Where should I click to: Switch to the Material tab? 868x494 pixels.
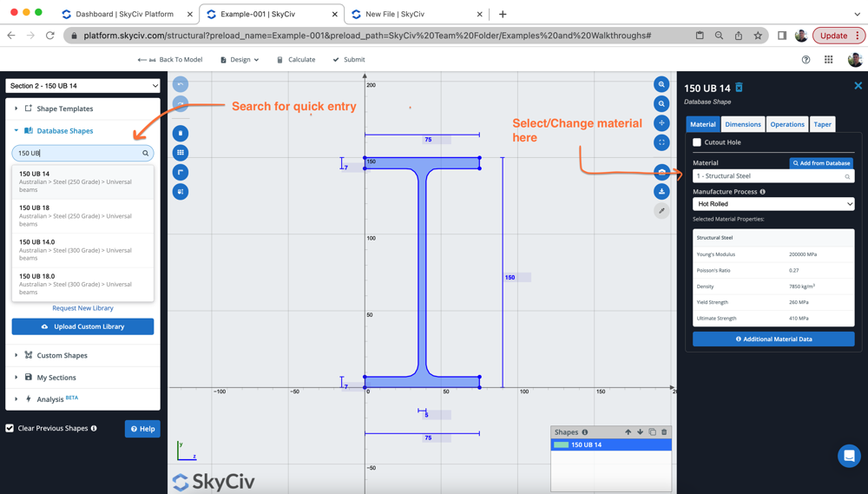702,125
